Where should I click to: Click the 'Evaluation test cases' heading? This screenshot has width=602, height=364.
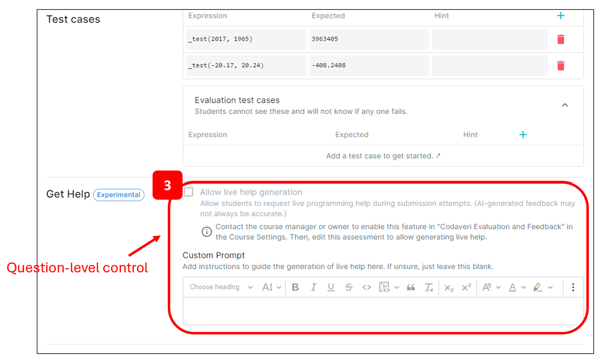[237, 100]
